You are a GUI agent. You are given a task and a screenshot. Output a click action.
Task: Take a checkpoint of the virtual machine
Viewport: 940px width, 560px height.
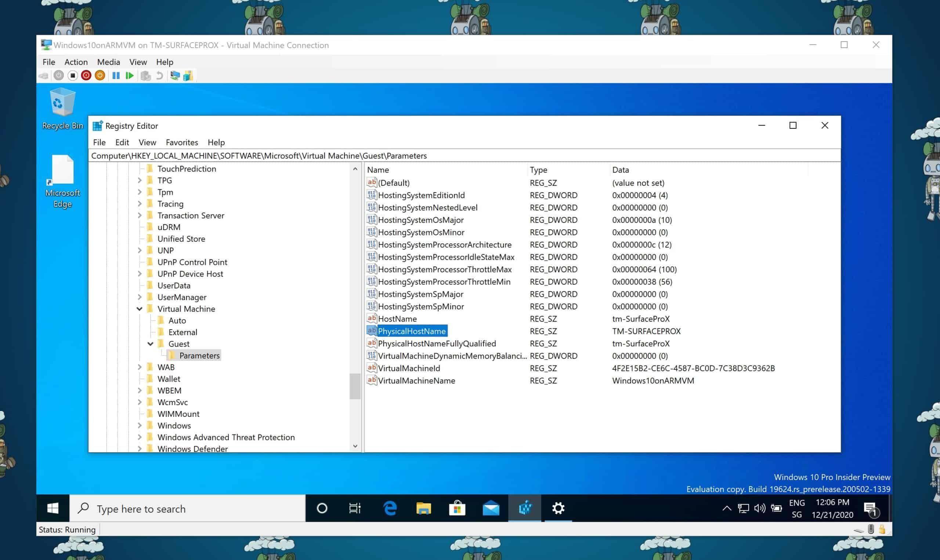coord(145,76)
